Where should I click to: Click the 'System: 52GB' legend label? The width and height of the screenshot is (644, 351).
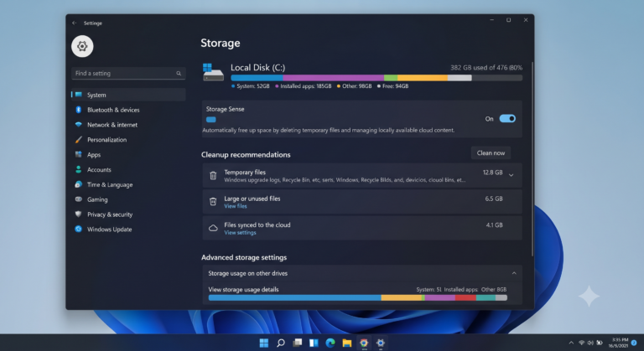pos(253,86)
